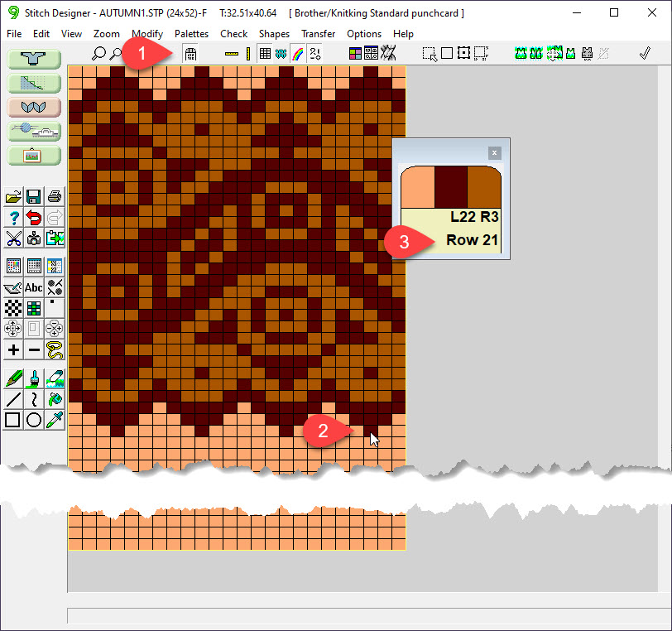The image size is (672, 631).
Task: Click the plain square selection icon
Action: point(447,53)
